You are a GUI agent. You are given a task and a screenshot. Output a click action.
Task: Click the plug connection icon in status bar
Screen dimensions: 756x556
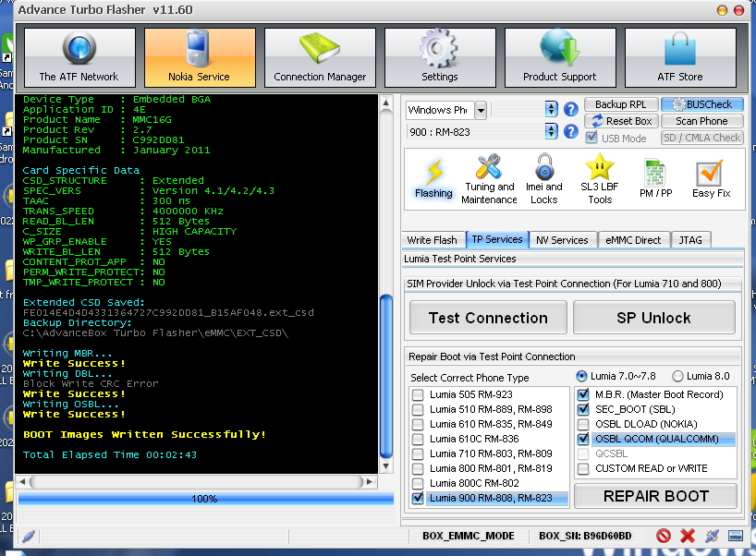pos(712,536)
